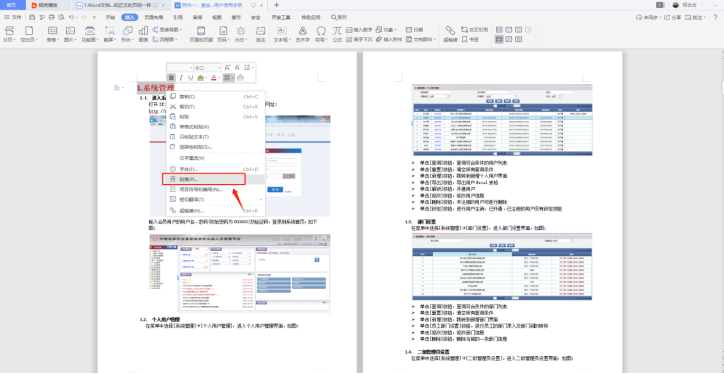
Task: Choose Paragraph (段落) in the context menu
Action: [x=203, y=179]
